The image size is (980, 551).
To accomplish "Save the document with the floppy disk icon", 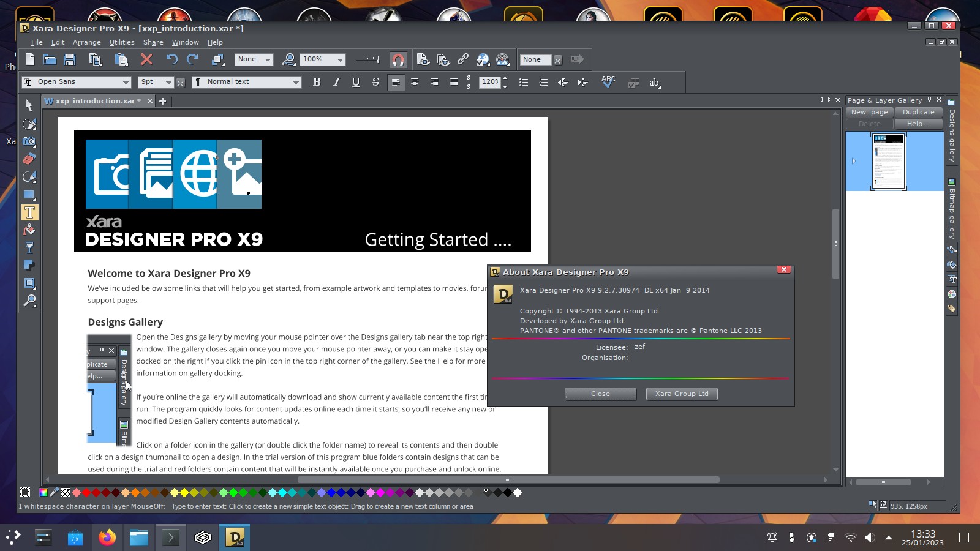I will tap(69, 59).
